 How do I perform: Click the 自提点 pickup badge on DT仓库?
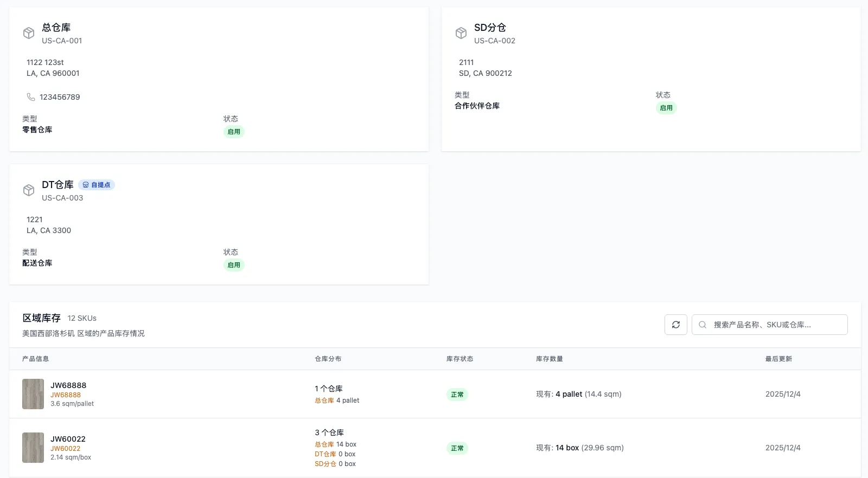pyautogui.click(x=97, y=185)
